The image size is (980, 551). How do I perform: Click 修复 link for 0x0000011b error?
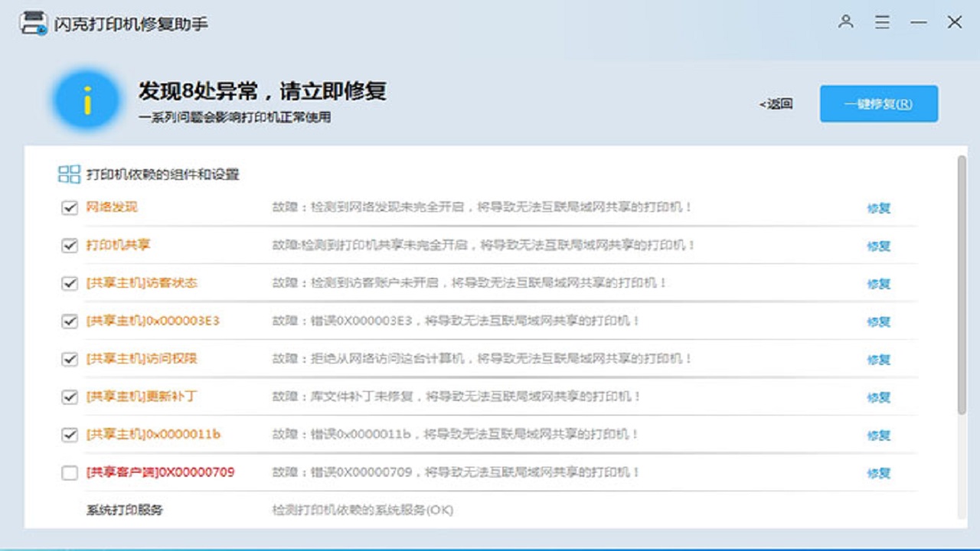[x=878, y=435]
